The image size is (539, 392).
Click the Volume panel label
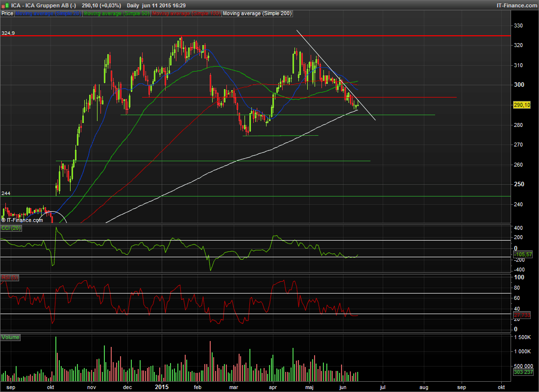[x=11, y=338]
